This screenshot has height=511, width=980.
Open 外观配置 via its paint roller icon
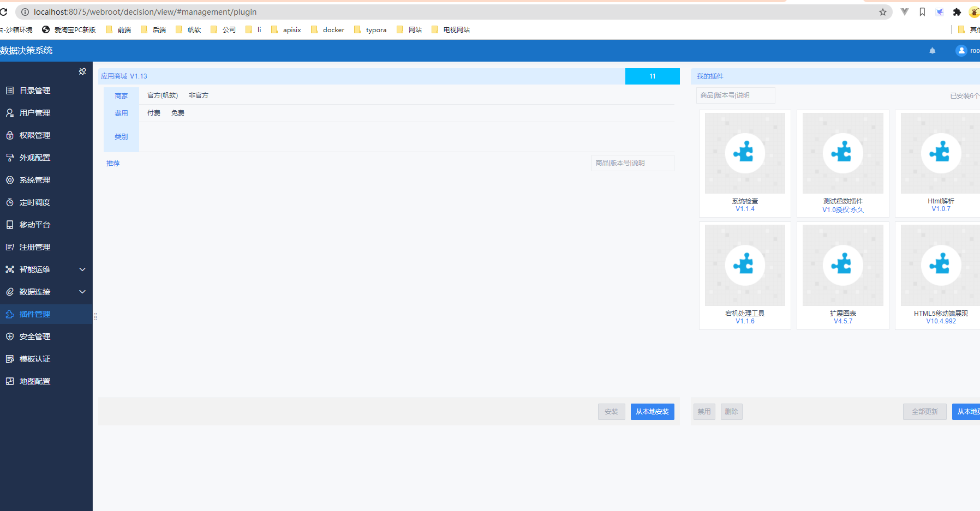click(x=10, y=158)
